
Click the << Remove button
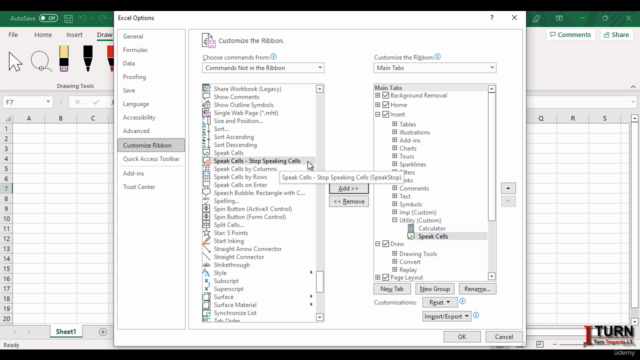pos(349,202)
